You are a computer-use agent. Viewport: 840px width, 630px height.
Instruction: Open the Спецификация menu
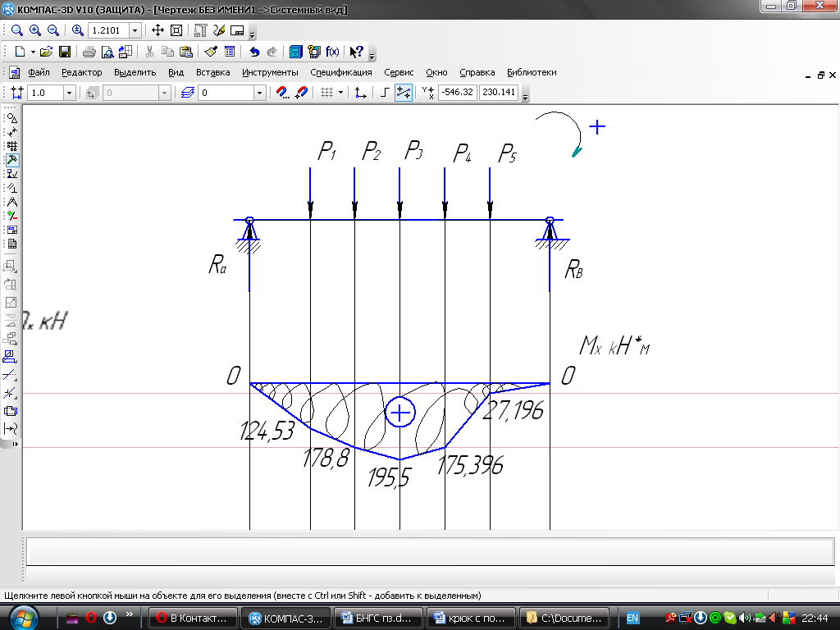[341, 72]
